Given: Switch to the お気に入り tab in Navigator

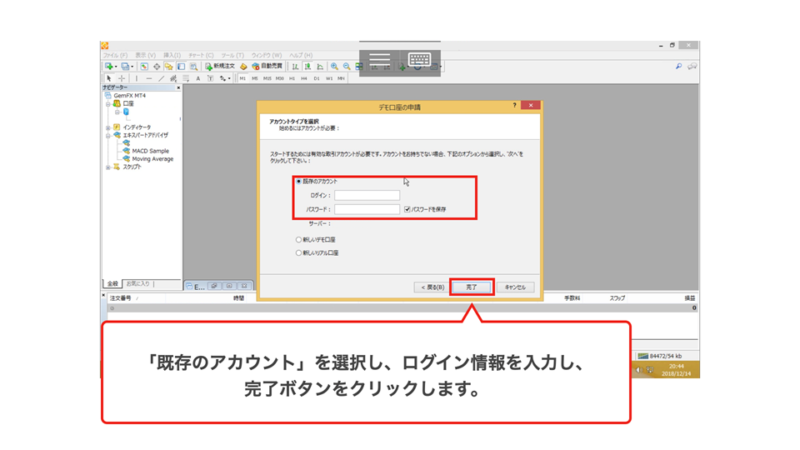Looking at the screenshot, I should click(x=138, y=284).
